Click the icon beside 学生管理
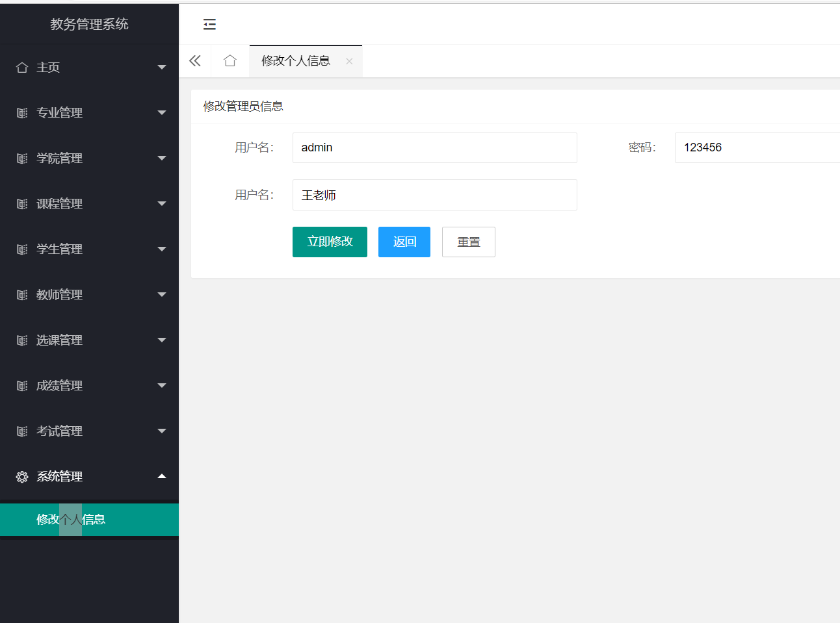Viewport: 840px width, 623px height. (22, 249)
